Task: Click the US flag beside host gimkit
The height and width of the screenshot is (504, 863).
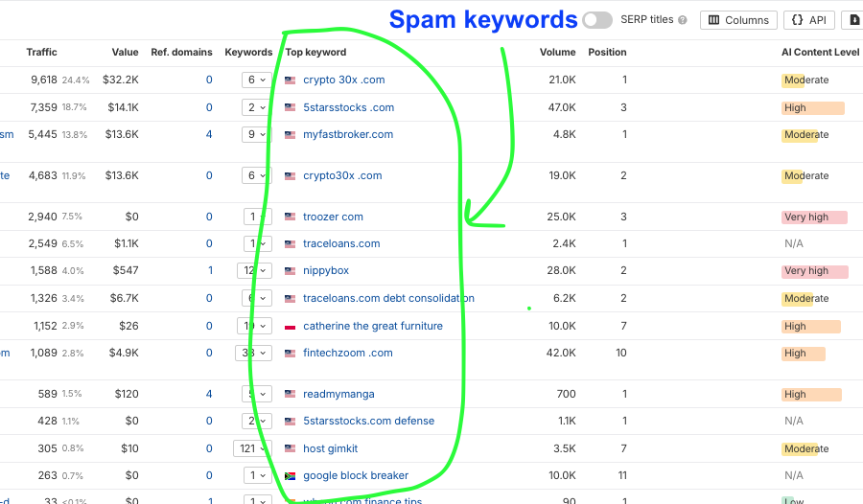Action: [291, 449]
